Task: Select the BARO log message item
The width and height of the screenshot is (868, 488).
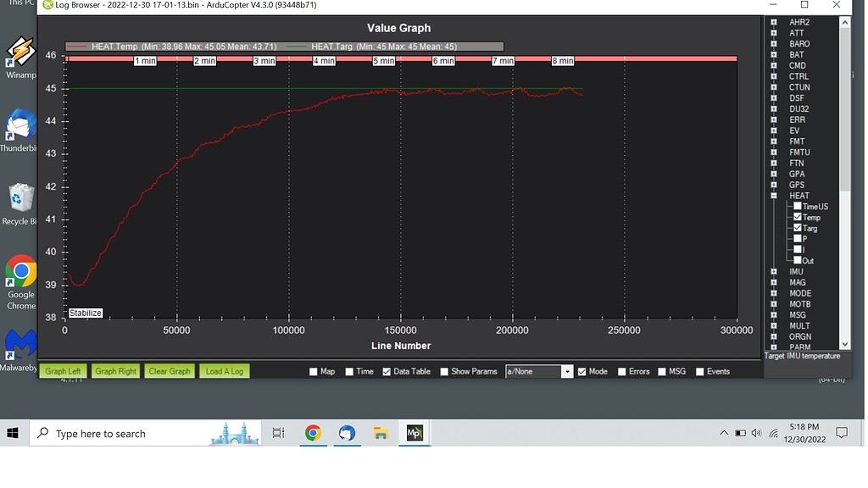Action: point(798,44)
